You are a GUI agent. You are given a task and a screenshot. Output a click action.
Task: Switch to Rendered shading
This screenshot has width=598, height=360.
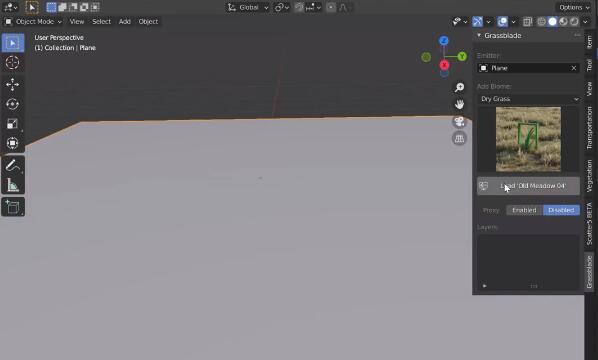tap(574, 22)
